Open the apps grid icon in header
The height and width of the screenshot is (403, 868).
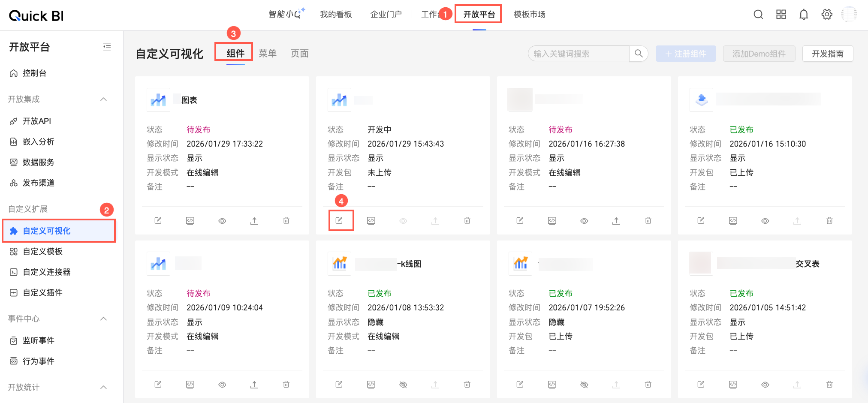[x=781, y=15]
